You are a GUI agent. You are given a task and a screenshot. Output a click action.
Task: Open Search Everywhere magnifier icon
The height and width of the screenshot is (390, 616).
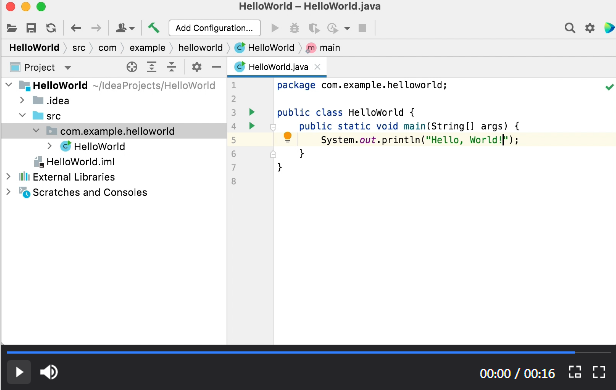(570, 28)
